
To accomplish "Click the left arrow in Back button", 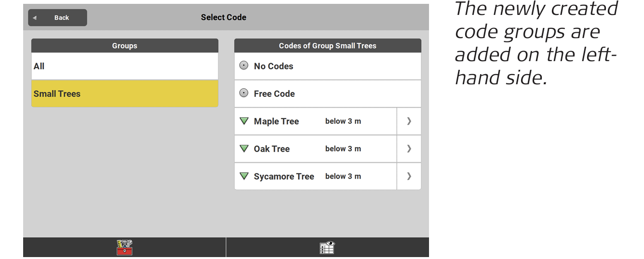I will pyautogui.click(x=35, y=18).
